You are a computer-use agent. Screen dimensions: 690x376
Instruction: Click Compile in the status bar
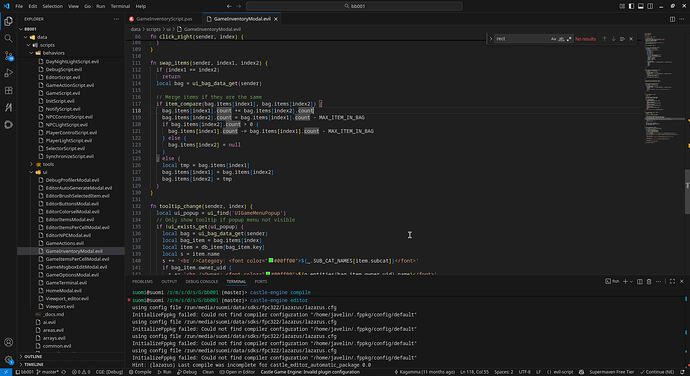(x=140, y=372)
